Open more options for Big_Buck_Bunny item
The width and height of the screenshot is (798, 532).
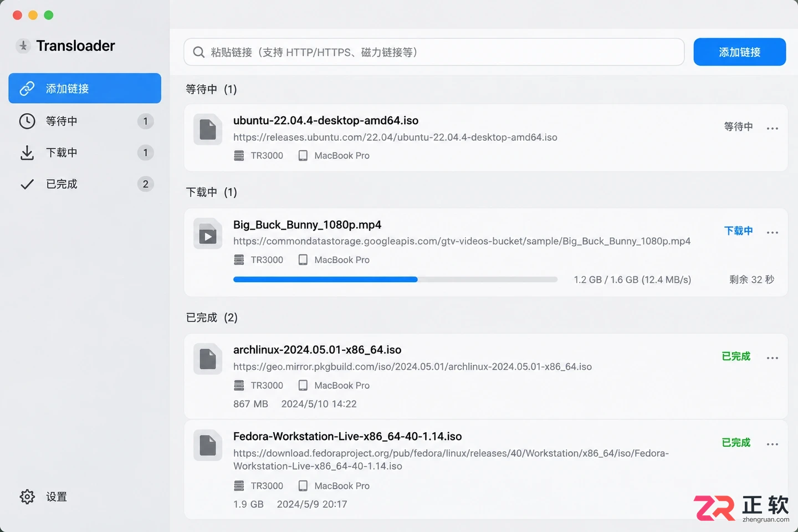tap(773, 232)
